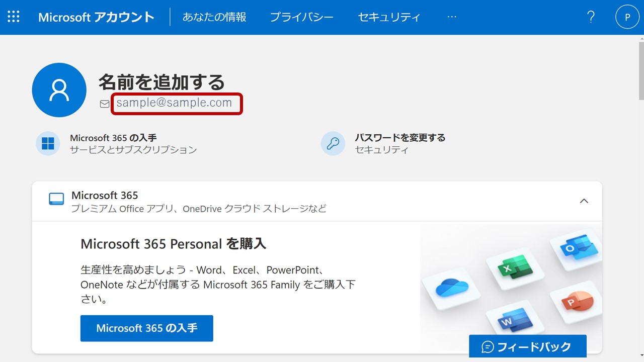Viewport: 644px width, 362px height.
Task: Open the フィードバック button
Action: click(527, 347)
